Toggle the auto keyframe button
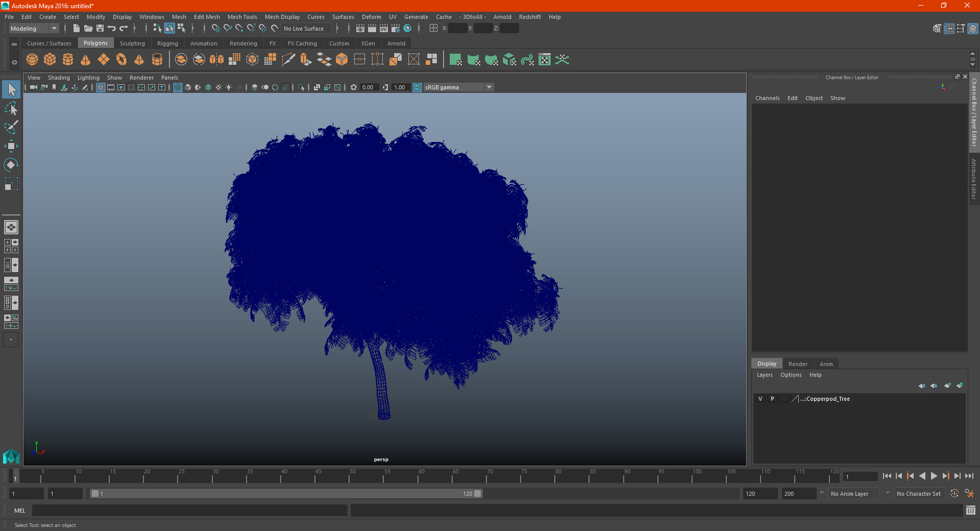Viewport: 980px width, 531px height. pyautogui.click(x=954, y=494)
